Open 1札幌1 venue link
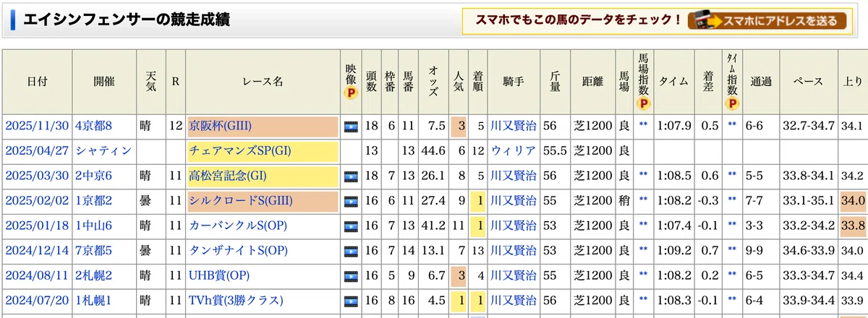This screenshot has height=318, width=868. pos(94,301)
